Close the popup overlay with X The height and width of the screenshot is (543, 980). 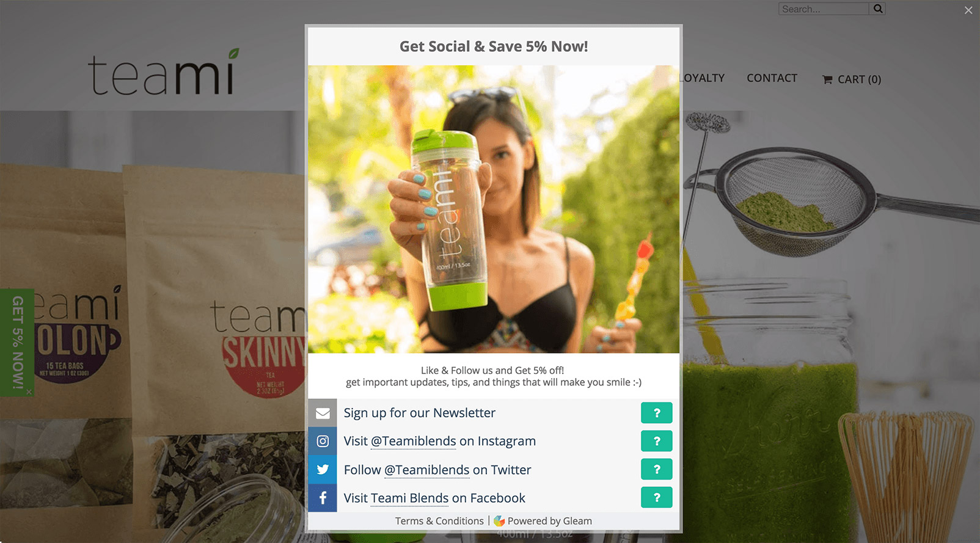click(x=968, y=10)
